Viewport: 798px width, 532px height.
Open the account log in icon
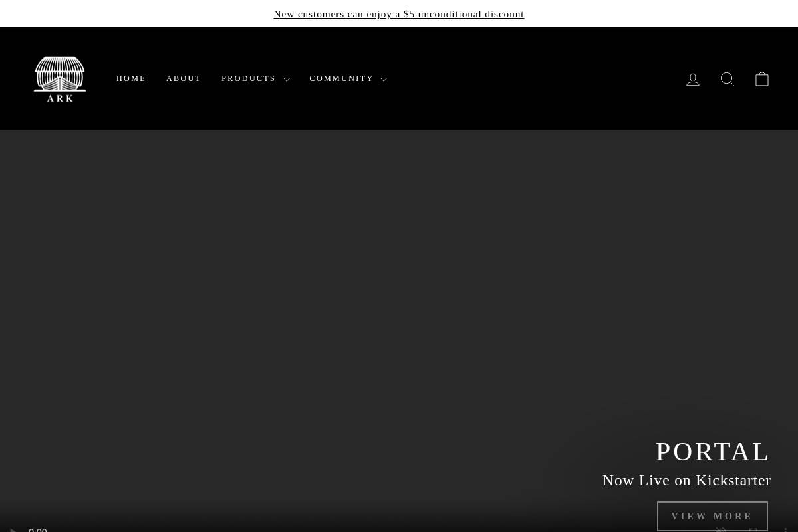tap(693, 78)
